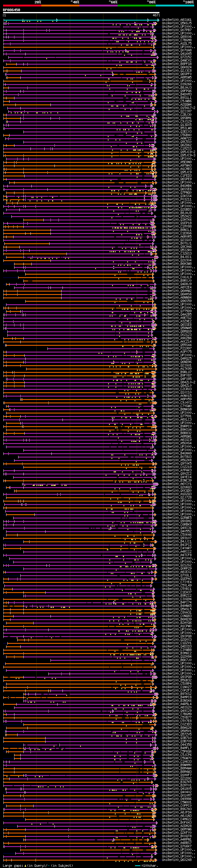The image size is (197, 868).
Task: Open hit UniRef100_Q89X06
Action: click(177, 37)
